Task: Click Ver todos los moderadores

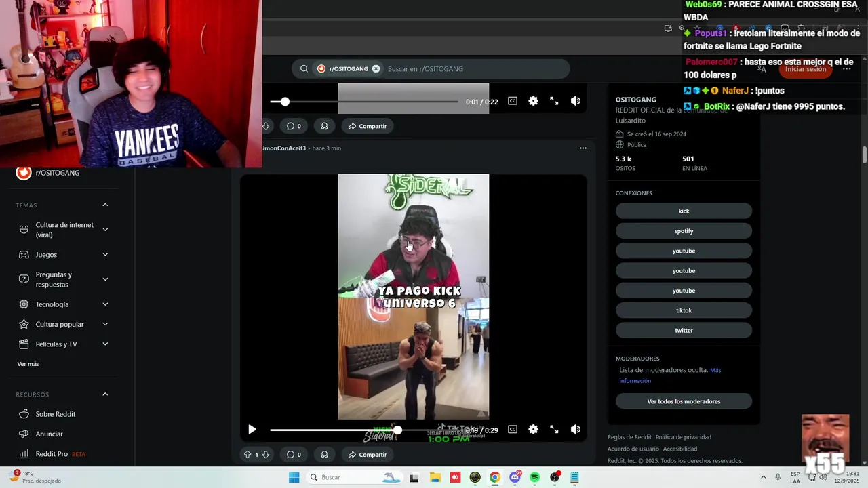Action: (684, 401)
